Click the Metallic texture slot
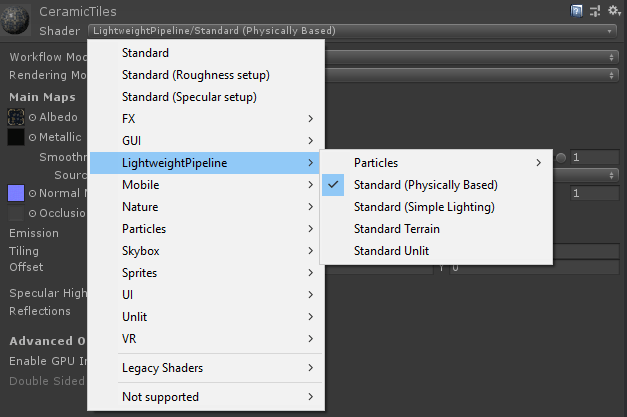This screenshot has height=417, width=627. tap(16, 137)
